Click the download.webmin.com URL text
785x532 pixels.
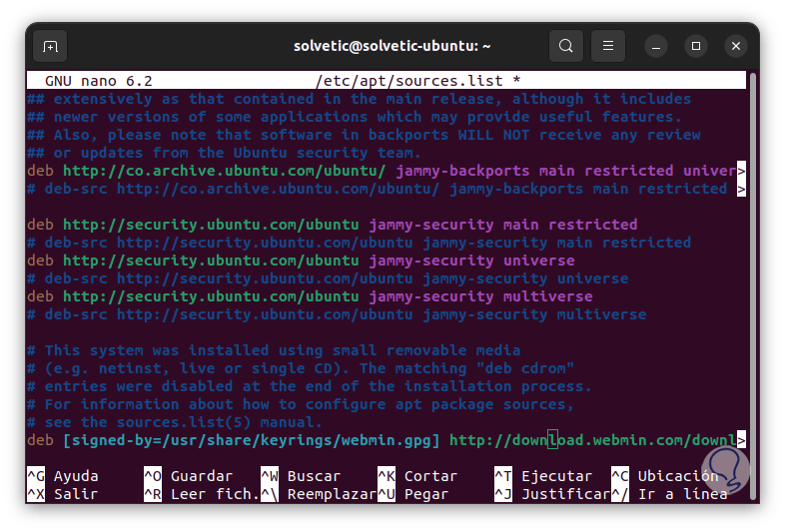coord(593,440)
